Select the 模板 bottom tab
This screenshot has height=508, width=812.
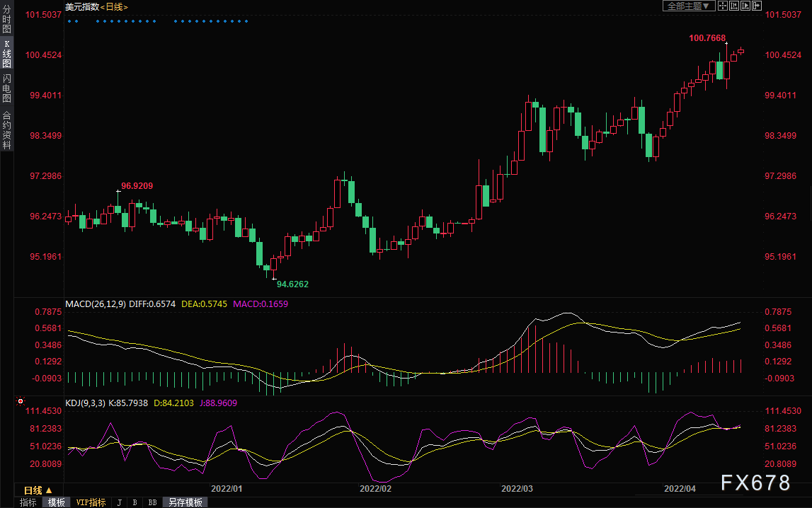pyautogui.click(x=56, y=502)
